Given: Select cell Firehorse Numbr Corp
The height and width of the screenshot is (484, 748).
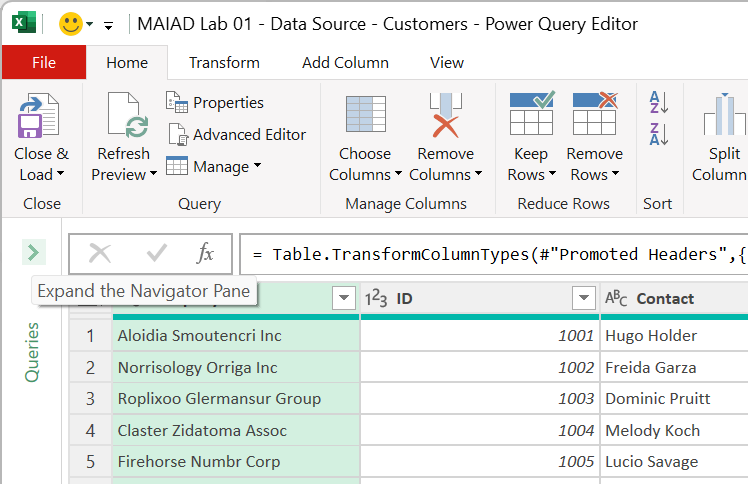Looking at the screenshot, I should click(236, 462).
